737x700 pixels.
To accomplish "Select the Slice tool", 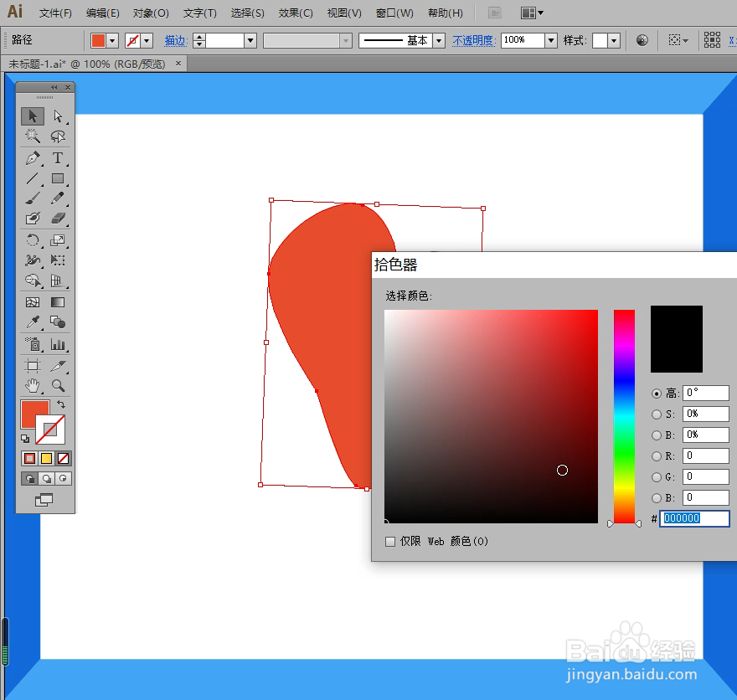I will pos(58,366).
